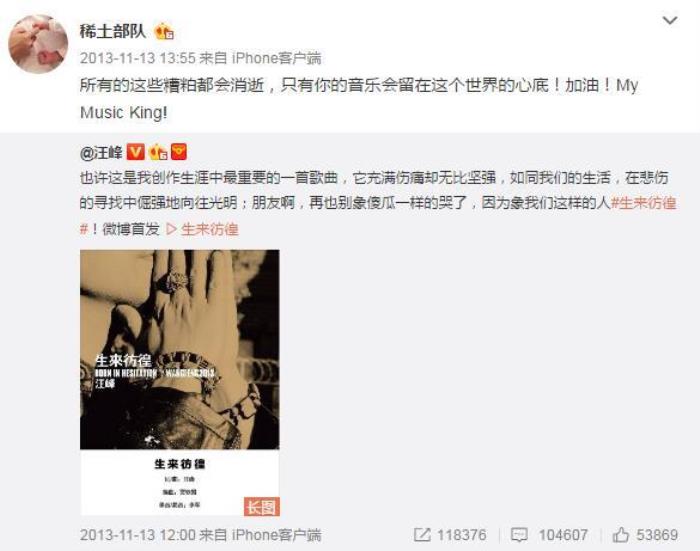Click the orange V verified badge
This screenshot has height=551, width=700.
click(x=135, y=152)
